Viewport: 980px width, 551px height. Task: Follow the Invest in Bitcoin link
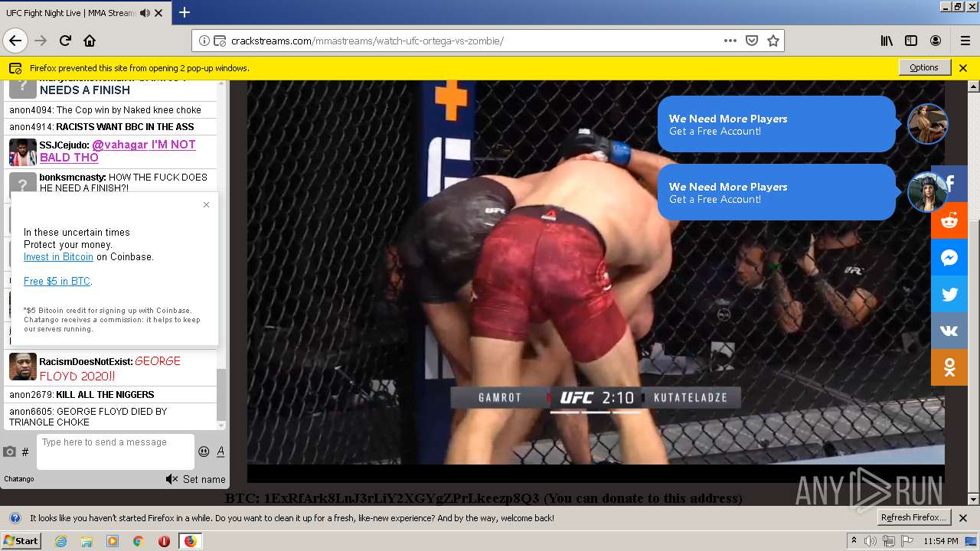[x=58, y=257]
